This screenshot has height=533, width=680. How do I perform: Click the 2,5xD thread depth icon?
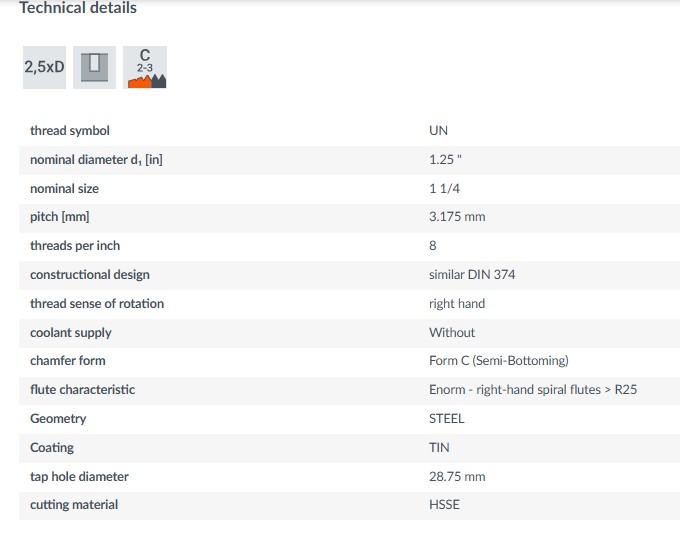coord(45,67)
